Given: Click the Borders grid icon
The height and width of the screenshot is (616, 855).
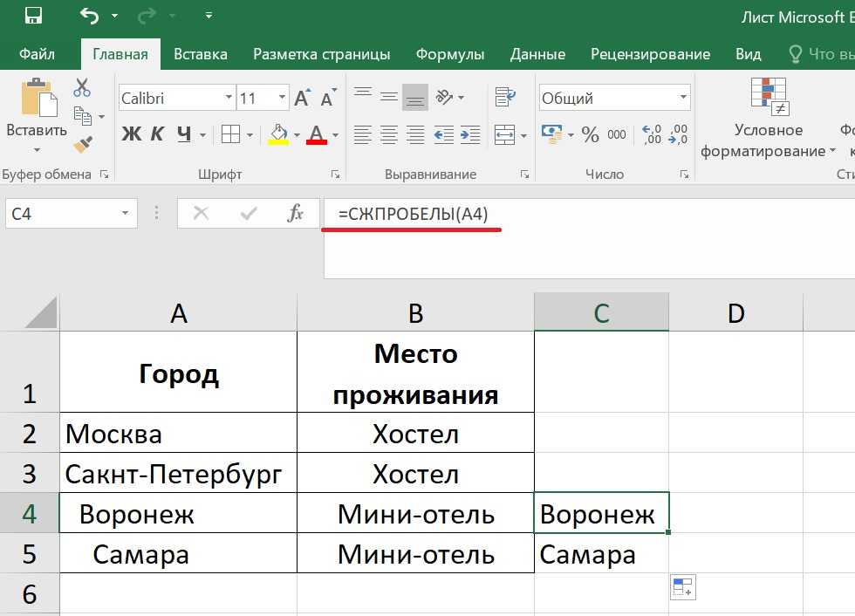Looking at the screenshot, I should point(230,134).
